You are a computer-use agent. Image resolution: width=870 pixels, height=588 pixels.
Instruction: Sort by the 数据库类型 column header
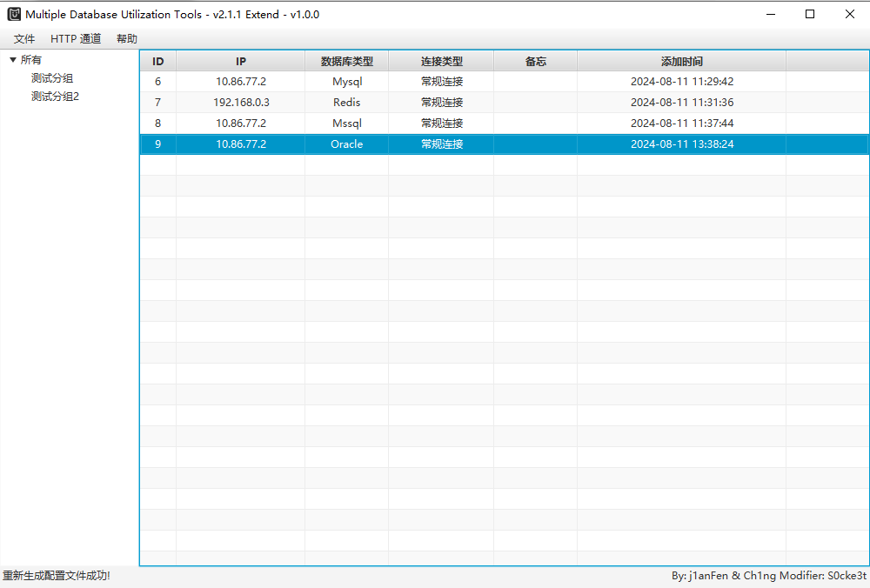(347, 61)
